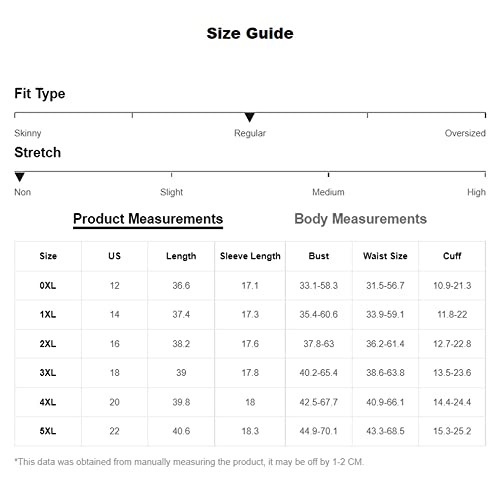
Task: Click the measurement disclaimer footnote text
Action: coord(189,462)
